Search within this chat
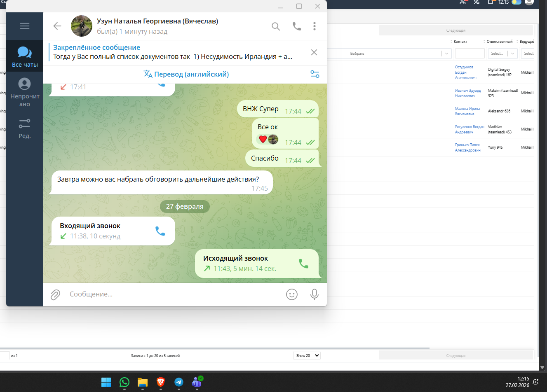 276,26
